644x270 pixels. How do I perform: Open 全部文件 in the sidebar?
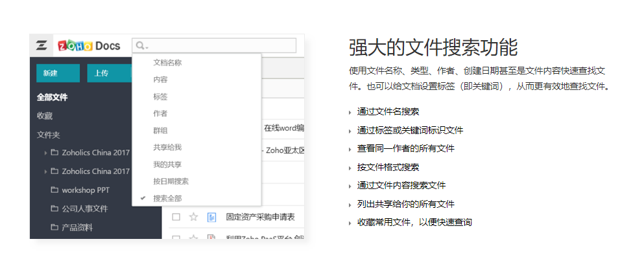[x=52, y=98]
